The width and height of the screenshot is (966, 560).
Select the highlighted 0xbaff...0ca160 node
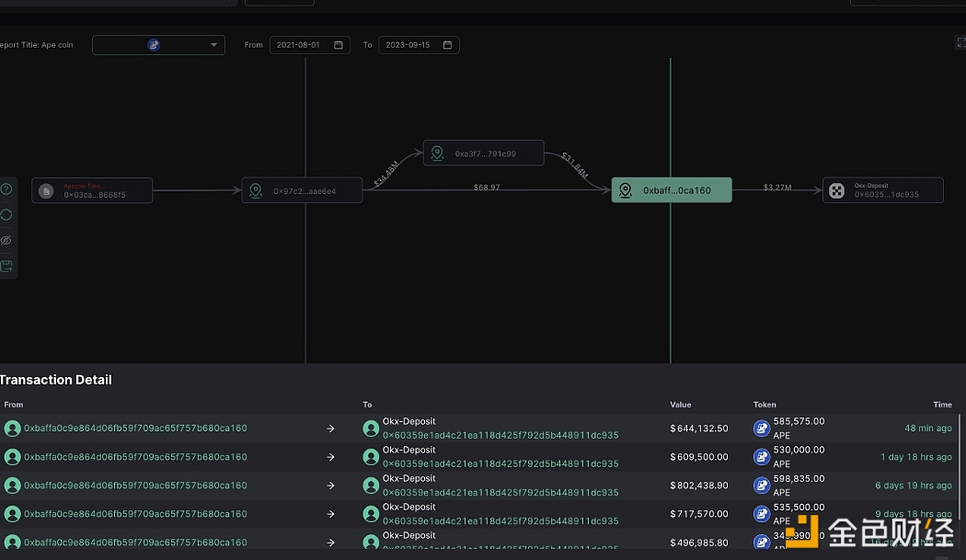(x=672, y=189)
